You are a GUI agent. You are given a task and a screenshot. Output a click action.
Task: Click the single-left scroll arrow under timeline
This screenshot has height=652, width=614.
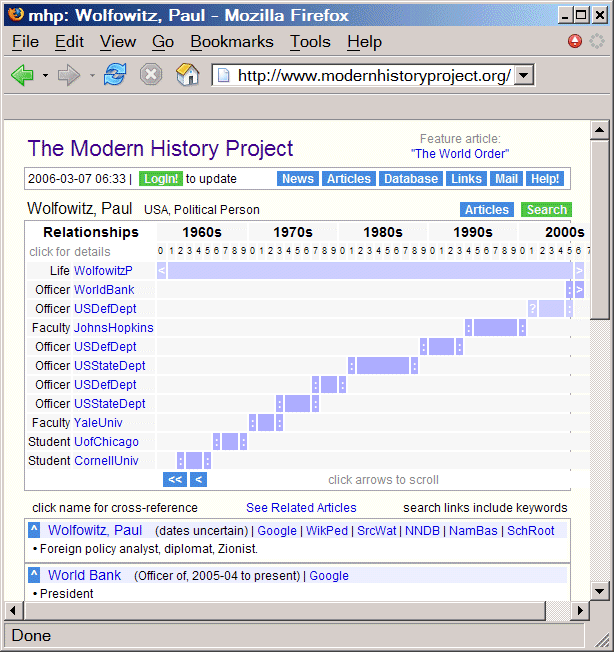pyautogui.click(x=198, y=480)
